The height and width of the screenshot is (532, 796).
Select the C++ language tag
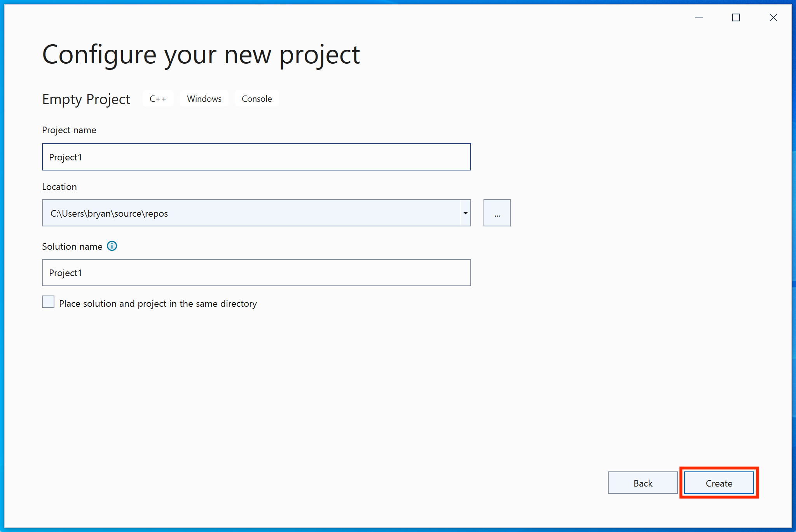(x=158, y=99)
